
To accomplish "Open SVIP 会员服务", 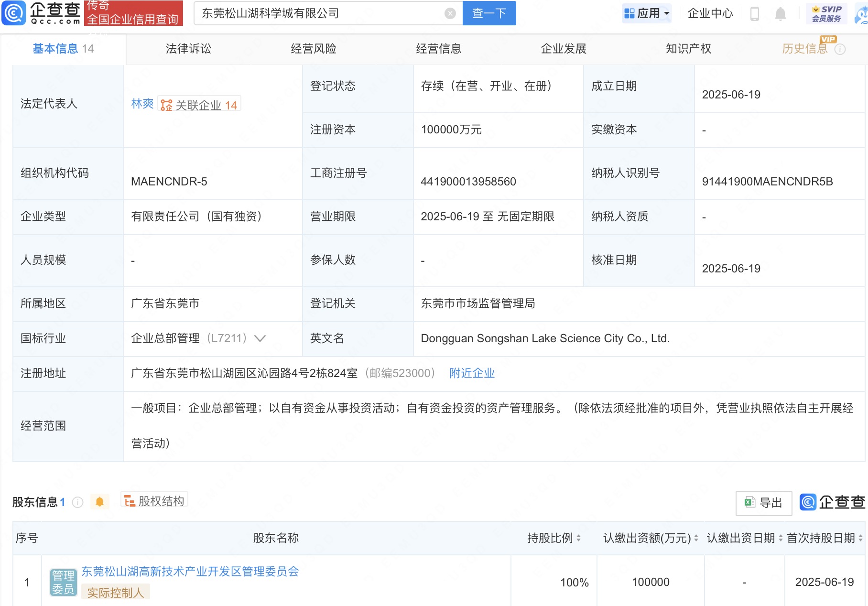I will pos(826,13).
